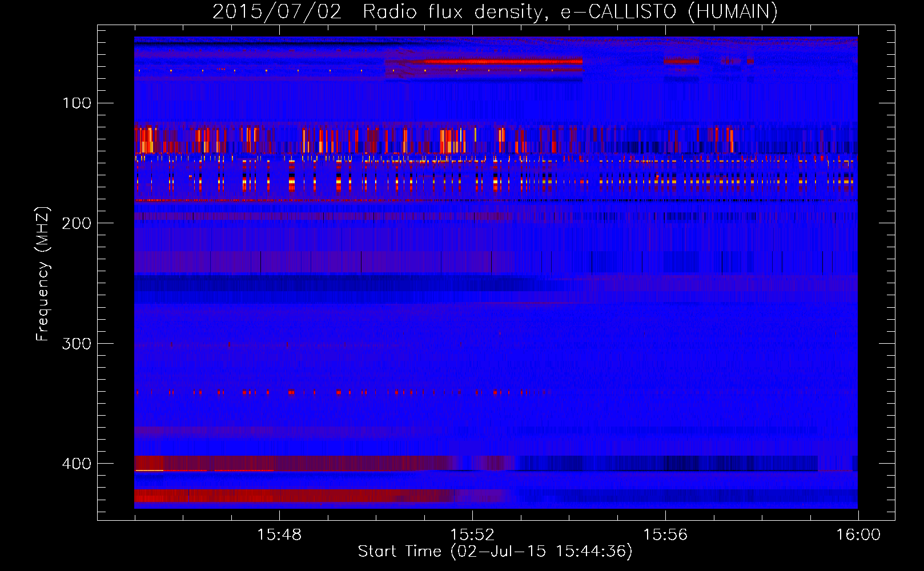Select the 16:00 time tick label
The image size is (924, 571).
858,535
